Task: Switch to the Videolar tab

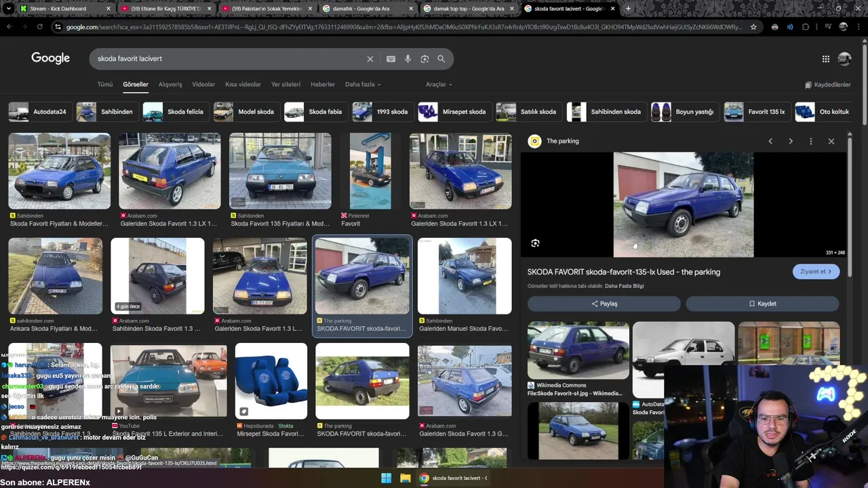Action: (203, 85)
